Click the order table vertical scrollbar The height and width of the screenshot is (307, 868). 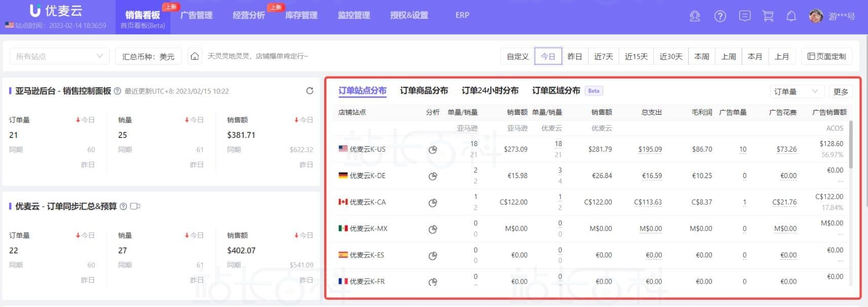pyautogui.click(x=851, y=145)
